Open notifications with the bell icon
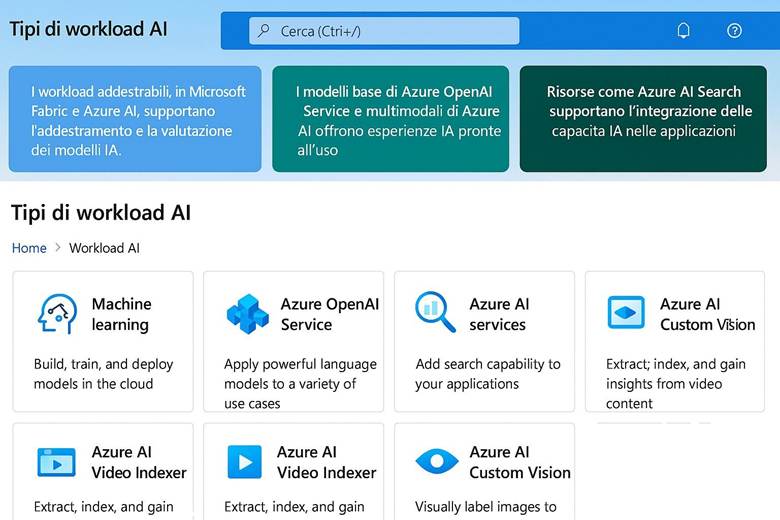The width and height of the screenshot is (780, 520). 684,31
